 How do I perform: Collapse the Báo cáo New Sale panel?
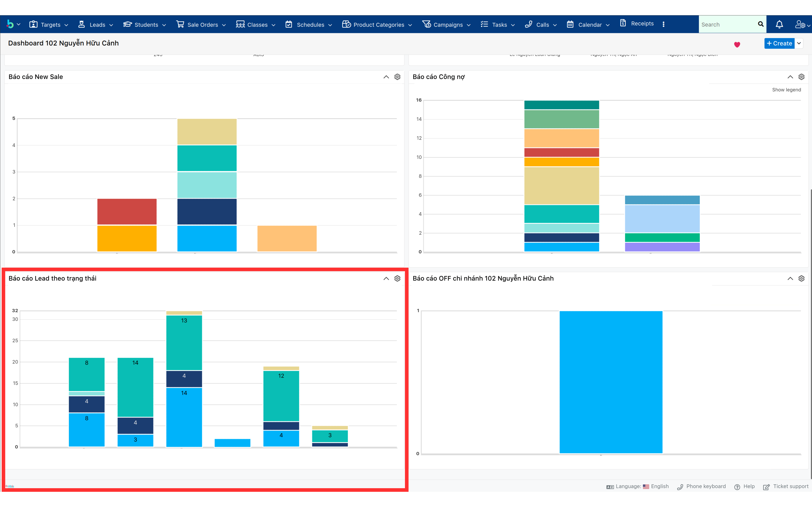pos(386,77)
